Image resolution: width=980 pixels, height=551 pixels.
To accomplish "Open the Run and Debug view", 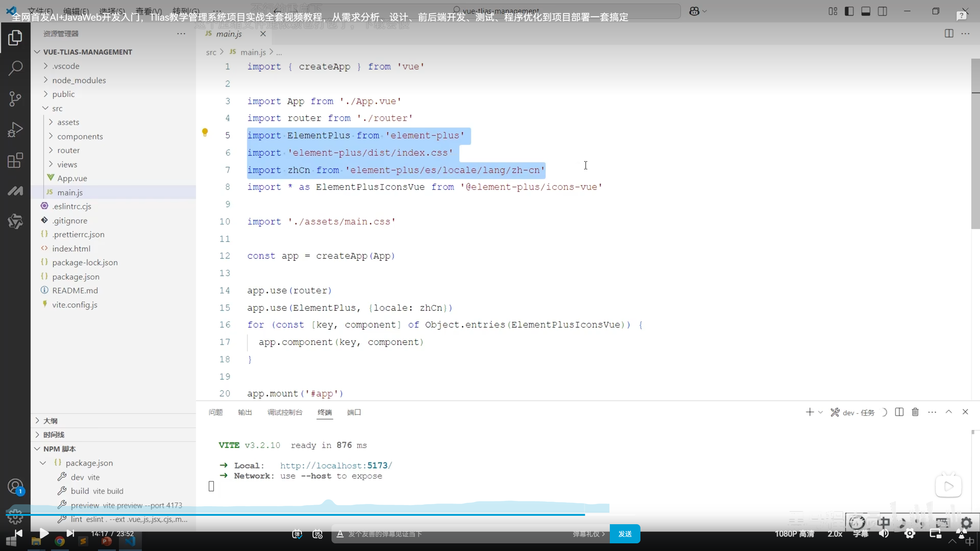I will point(15,129).
